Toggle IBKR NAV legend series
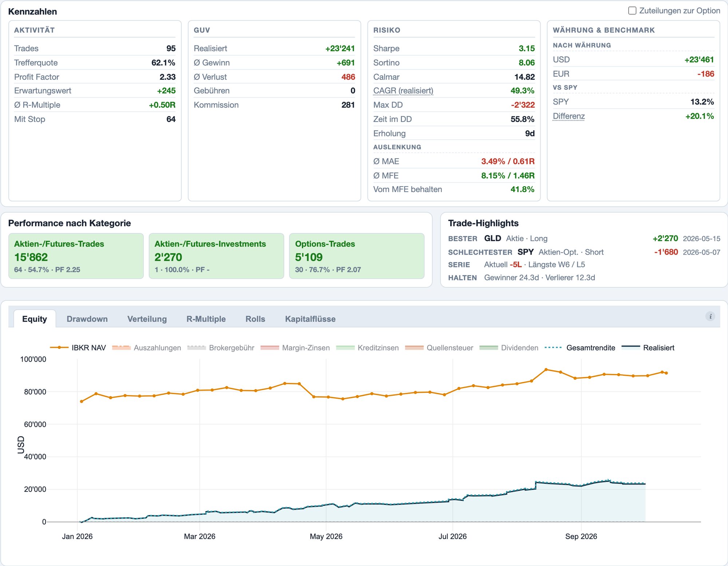 pyautogui.click(x=78, y=348)
